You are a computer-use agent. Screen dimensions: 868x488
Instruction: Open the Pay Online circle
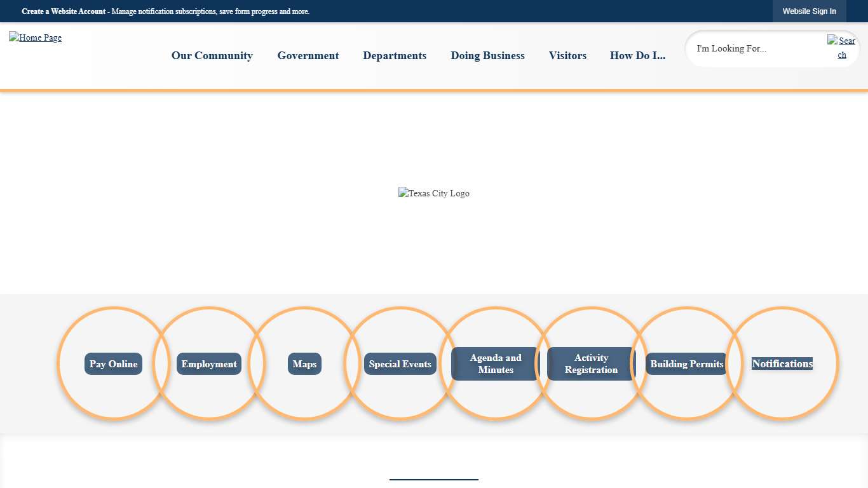113,364
